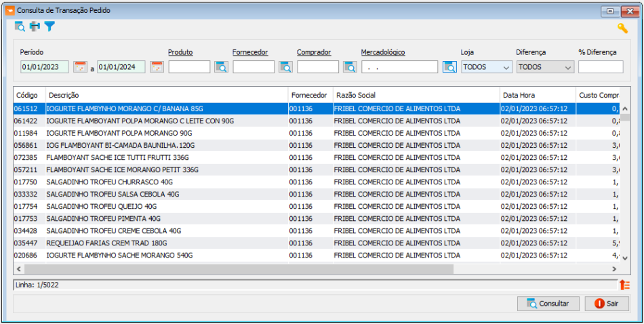Restore the window using title bar button
The height and width of the screenshot is (324, 644).
[610, 12]
